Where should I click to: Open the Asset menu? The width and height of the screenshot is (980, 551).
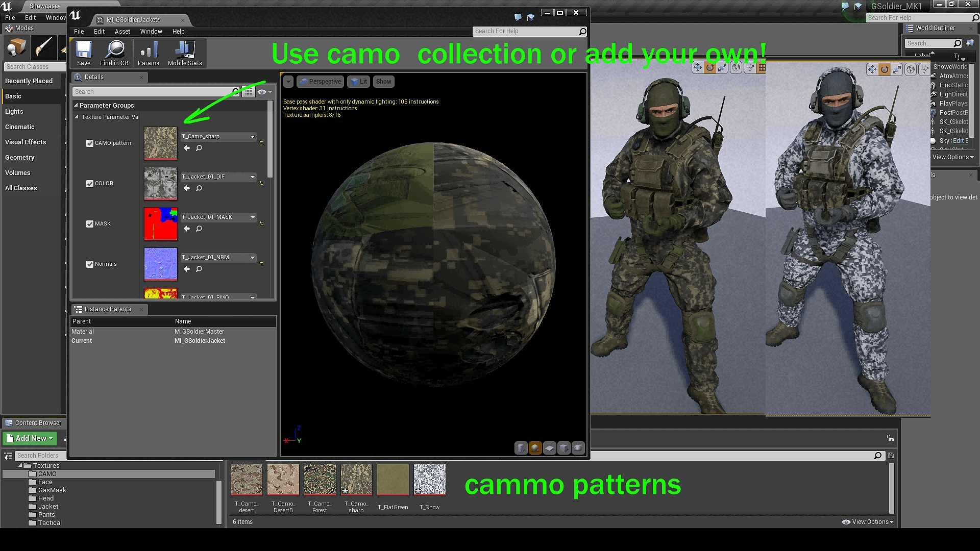click(122, 32)
